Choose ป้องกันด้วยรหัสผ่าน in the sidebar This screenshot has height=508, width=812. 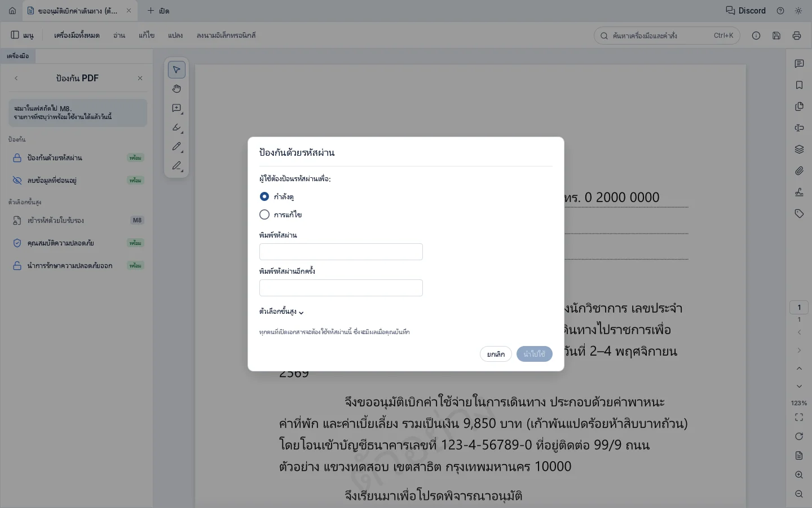point(78,158)
